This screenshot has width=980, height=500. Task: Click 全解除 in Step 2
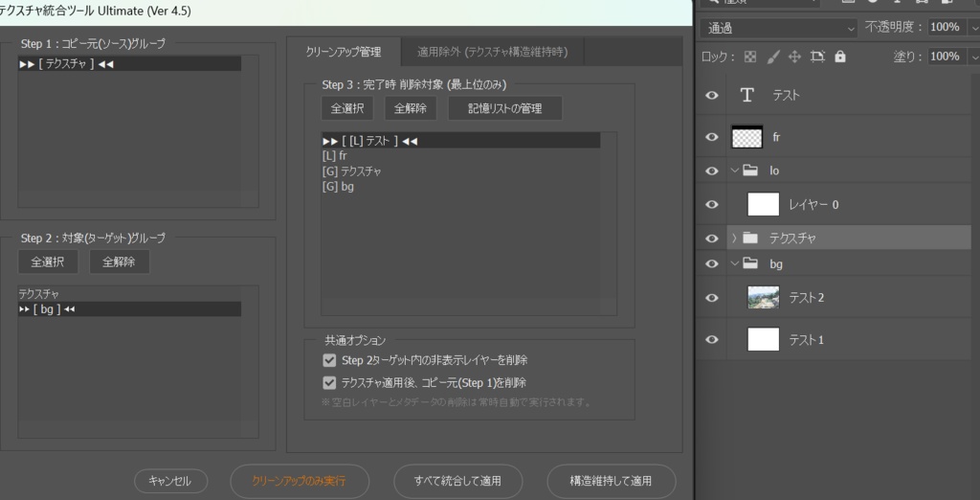120,261
